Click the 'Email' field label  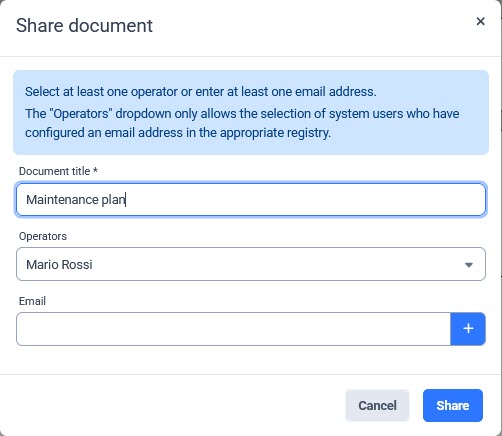point(32,301)
